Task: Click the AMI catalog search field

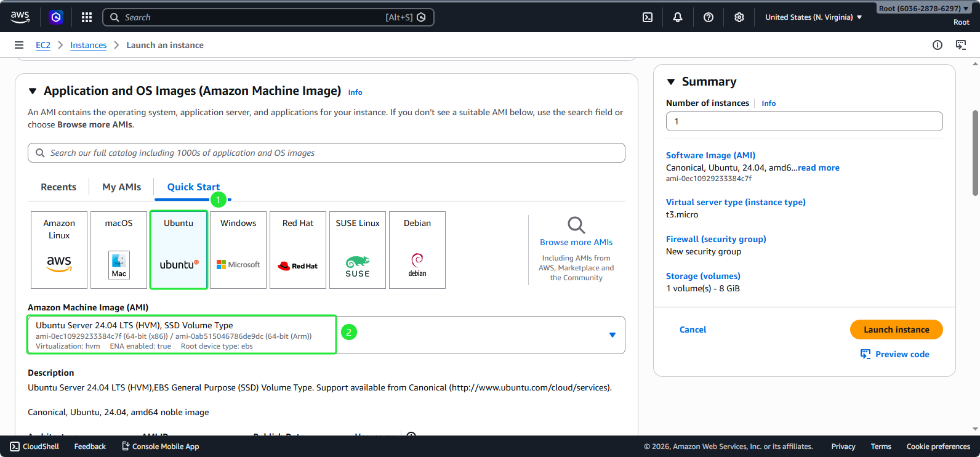Action: (x=326, y=153)
